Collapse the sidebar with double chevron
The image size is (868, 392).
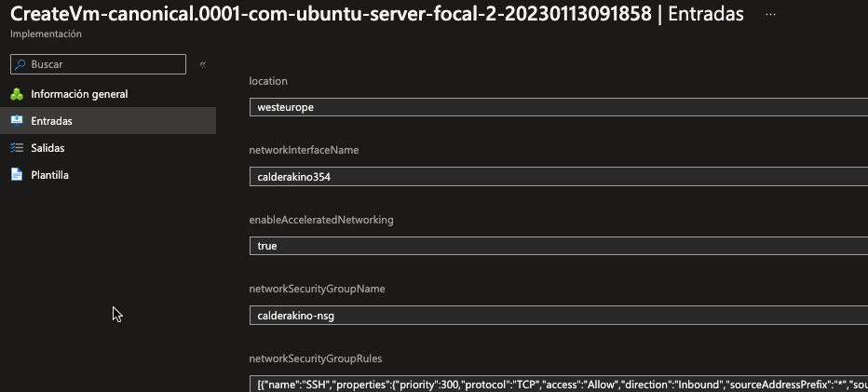202,64
